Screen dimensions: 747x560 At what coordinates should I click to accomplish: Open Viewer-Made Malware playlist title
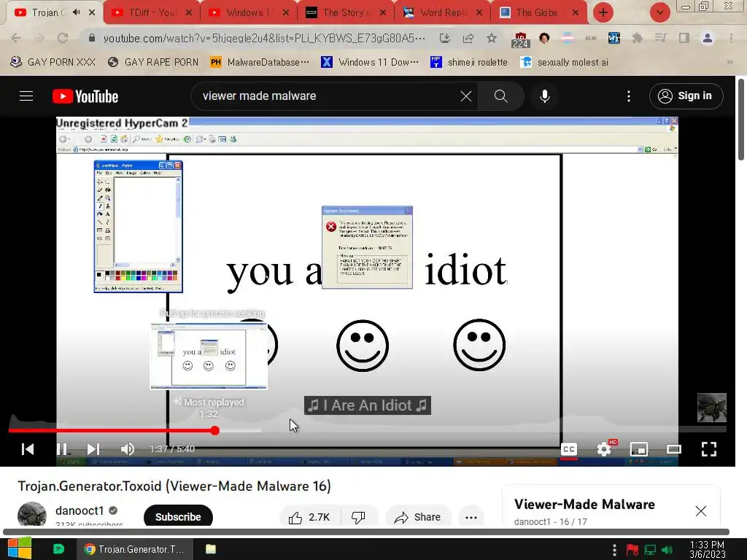coord(584,505)
